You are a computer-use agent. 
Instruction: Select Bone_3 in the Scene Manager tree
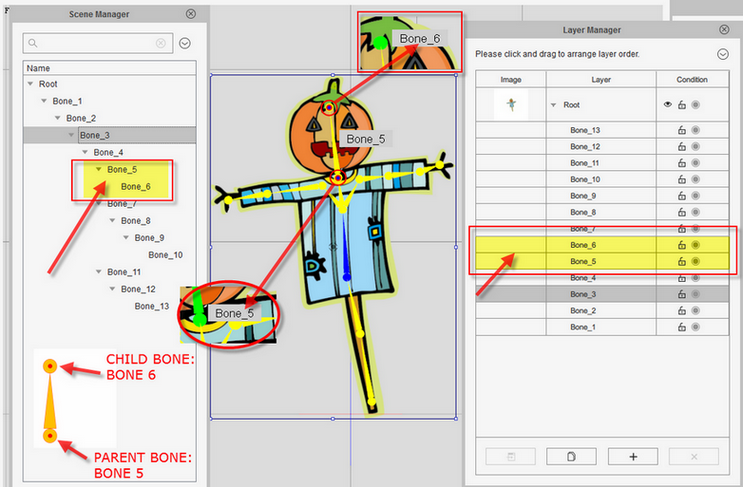95,135
